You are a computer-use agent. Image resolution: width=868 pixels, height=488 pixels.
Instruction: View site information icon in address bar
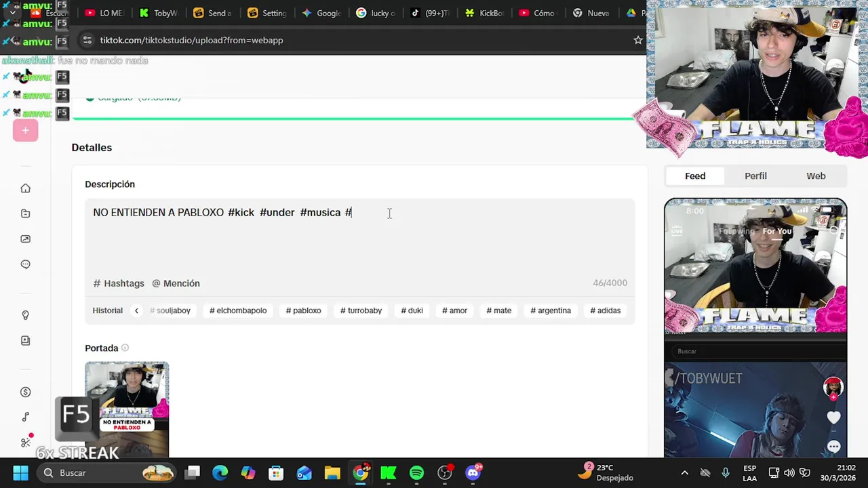[x=87, y=40]
